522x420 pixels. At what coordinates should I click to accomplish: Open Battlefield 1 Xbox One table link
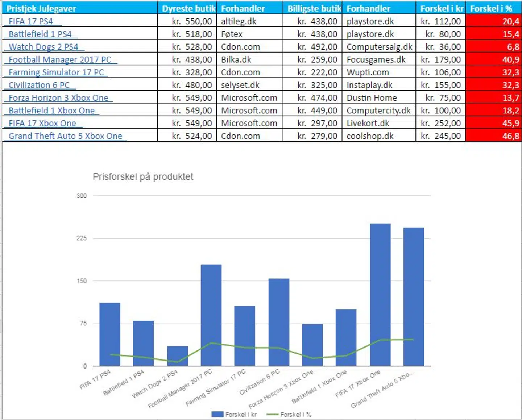click(51, 111)
